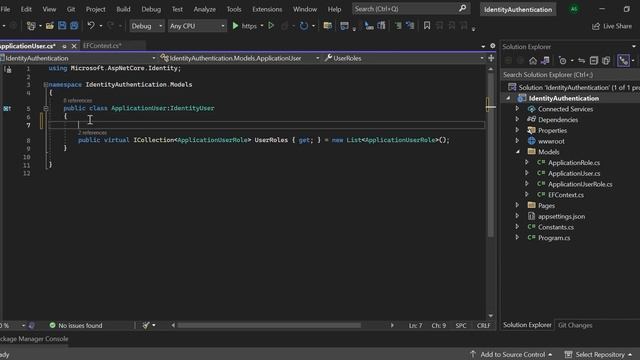Click the Save All toolbar icon
Image resolution: width=640 pixels, height=360 pixels.
(74, 26)
